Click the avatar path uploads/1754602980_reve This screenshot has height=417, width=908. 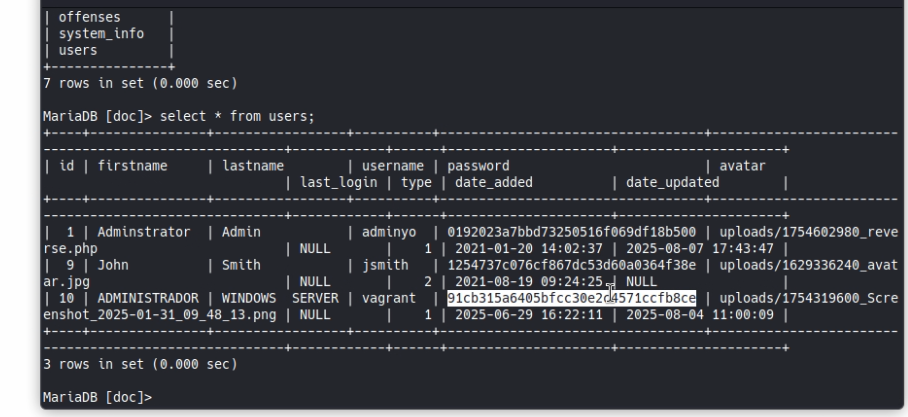tap(808, 232)
